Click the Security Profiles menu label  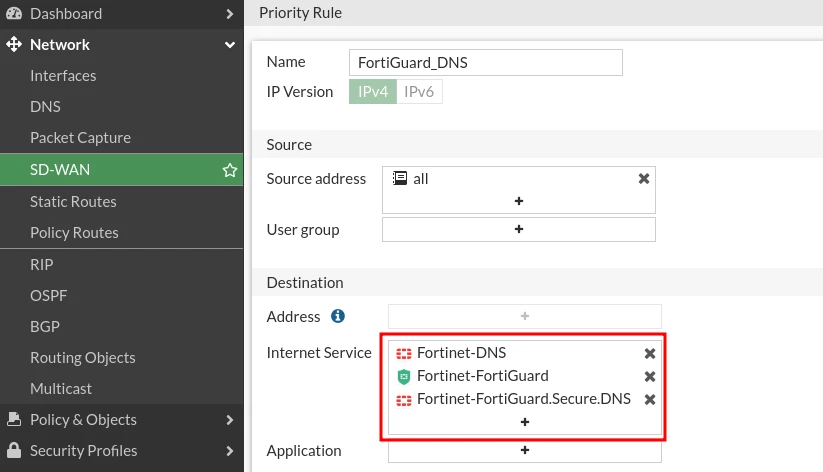point(83,450)
